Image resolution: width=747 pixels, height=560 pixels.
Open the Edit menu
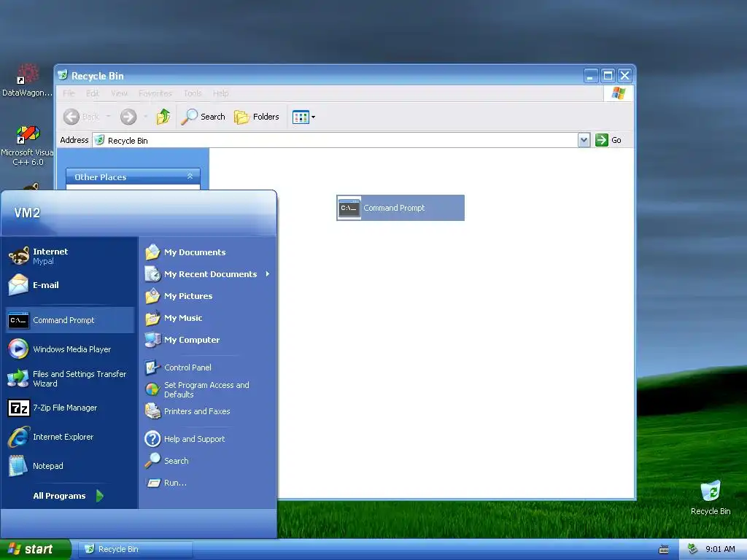click(x=93, y=93)
